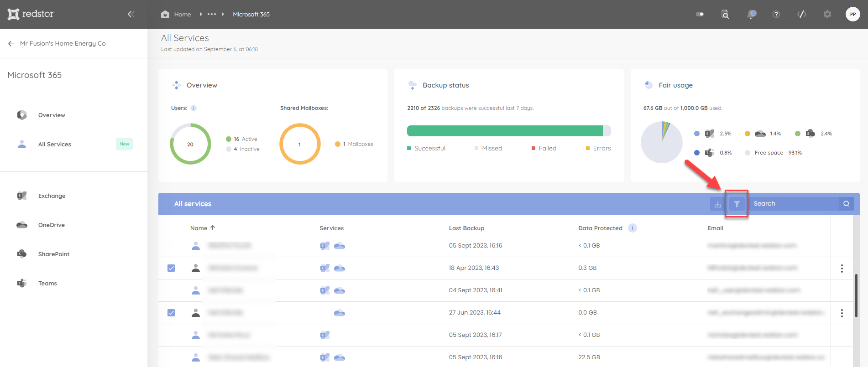This screenshot has width=868, height=367.
Task: Click the Users info icon
Action: pyautogui.click(x=193, y=108)
